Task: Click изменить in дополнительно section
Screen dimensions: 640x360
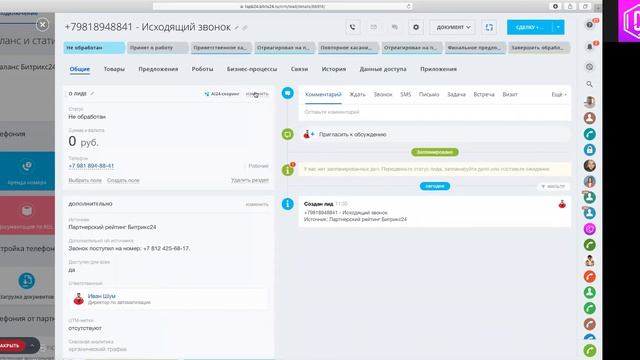Action: click(x=257, y=204)
